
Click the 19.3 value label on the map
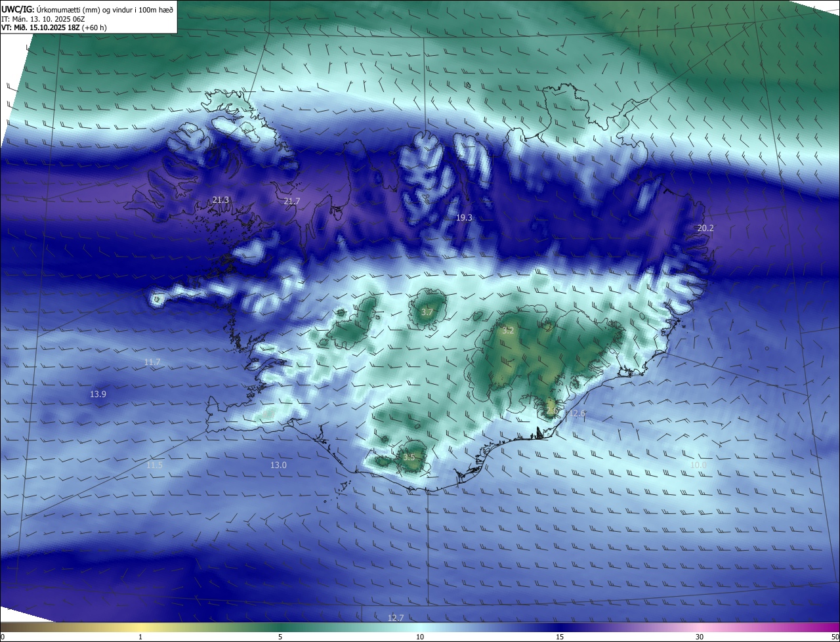pos(464,217)
